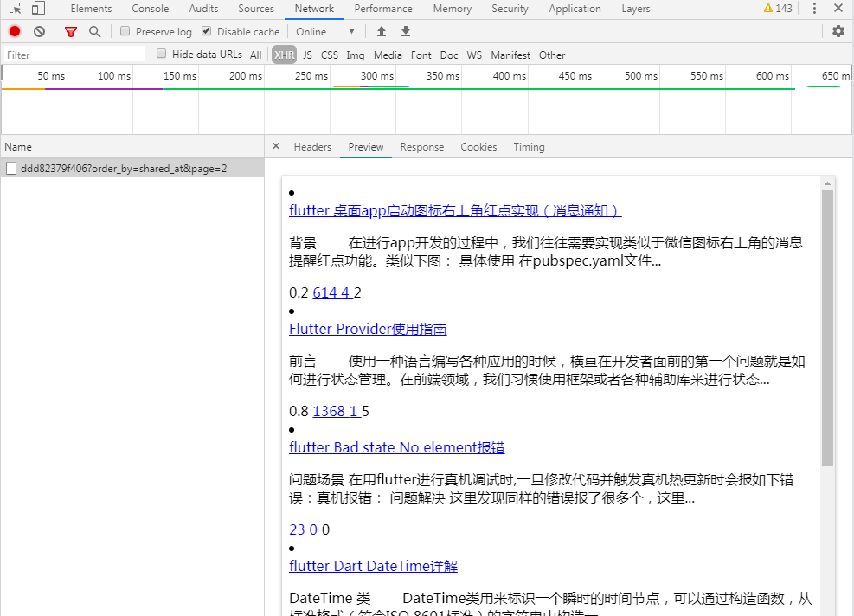Screen dimensions: 854x616
Task: Filter requests by WS
Action: [x=474, y=55]
